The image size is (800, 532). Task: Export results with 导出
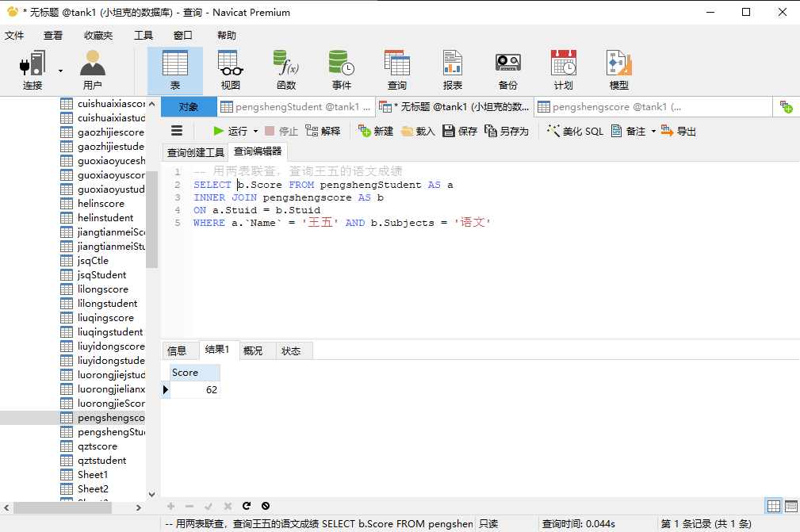(679, 131)
